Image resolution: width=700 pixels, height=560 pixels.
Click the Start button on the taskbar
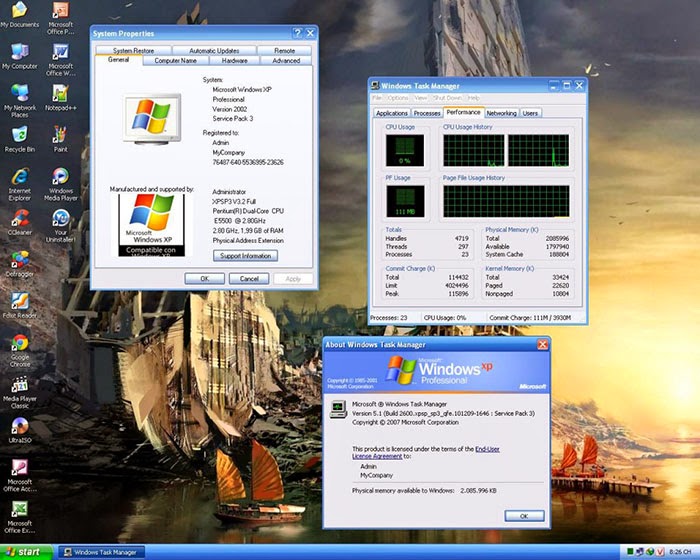pos(24,552)
